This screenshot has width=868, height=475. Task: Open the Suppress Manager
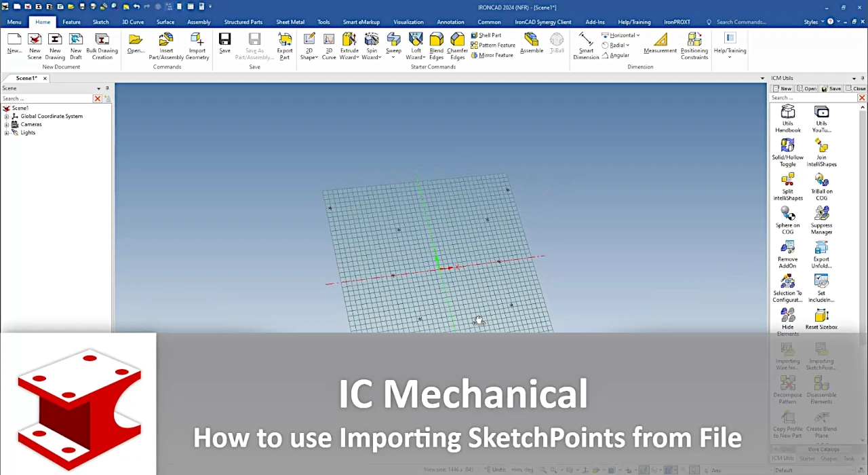[x=821, y=221]
